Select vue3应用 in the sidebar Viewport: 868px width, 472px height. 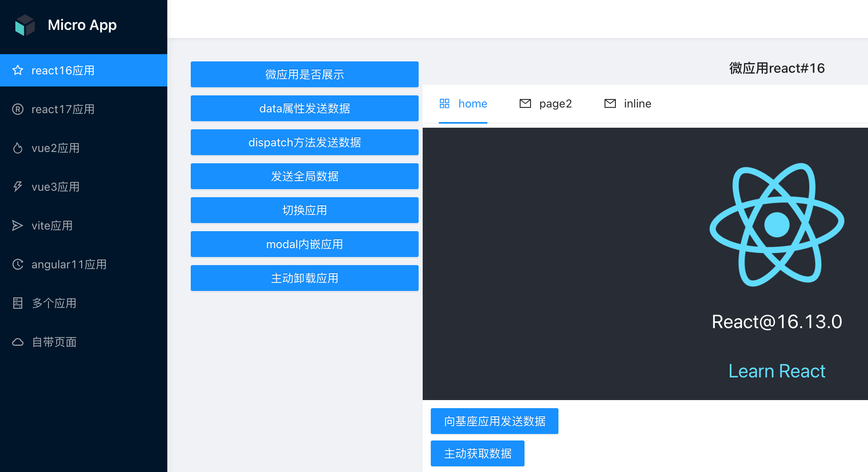84,187
